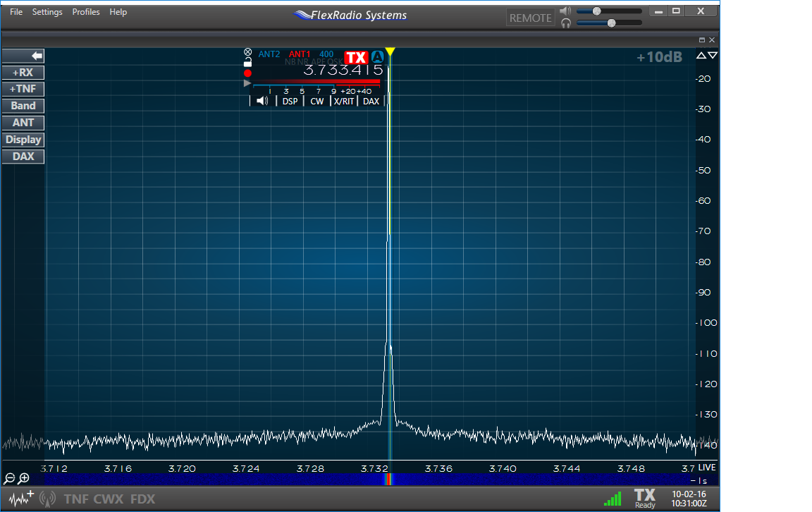
Task: Open the Band selection panel
Action: (23, 106)
